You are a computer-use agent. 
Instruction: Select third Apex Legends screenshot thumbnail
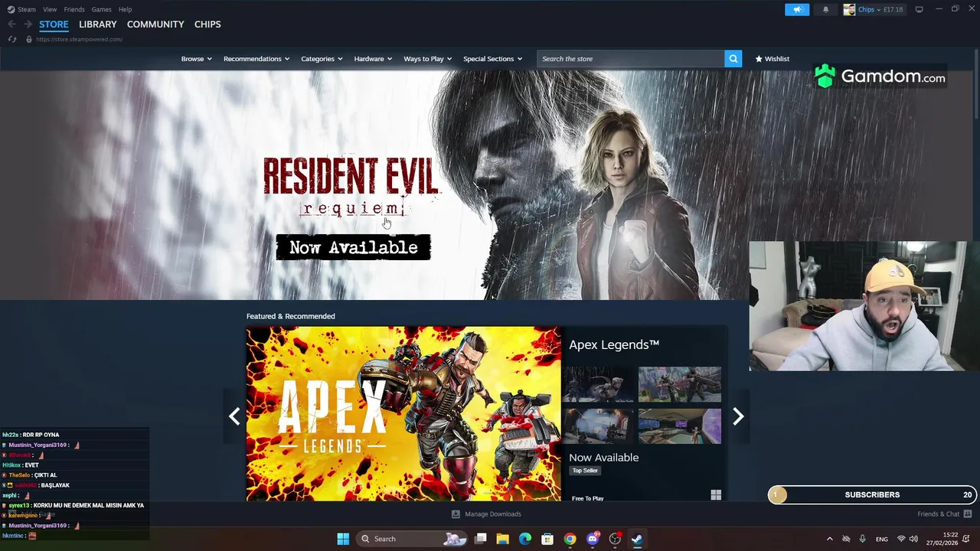click(x=598, y=426)
